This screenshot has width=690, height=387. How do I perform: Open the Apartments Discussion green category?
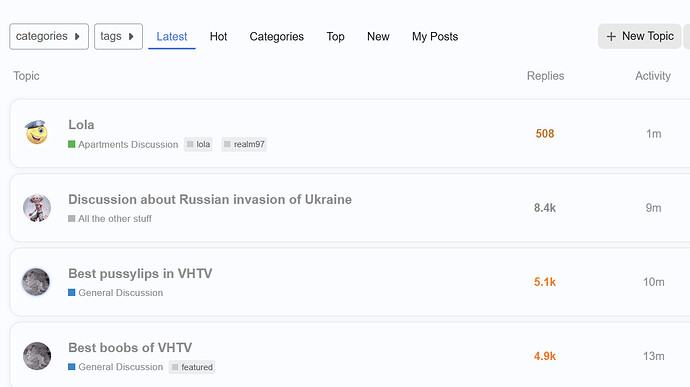[123, 144]
